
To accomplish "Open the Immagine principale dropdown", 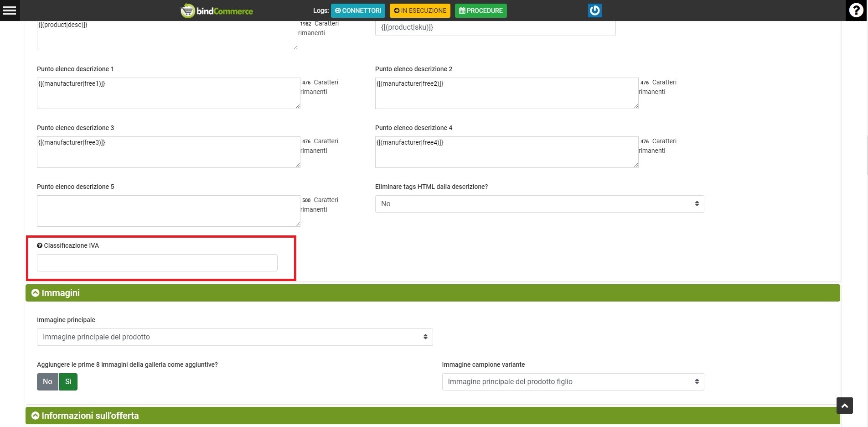I will [x=234, y=337].
